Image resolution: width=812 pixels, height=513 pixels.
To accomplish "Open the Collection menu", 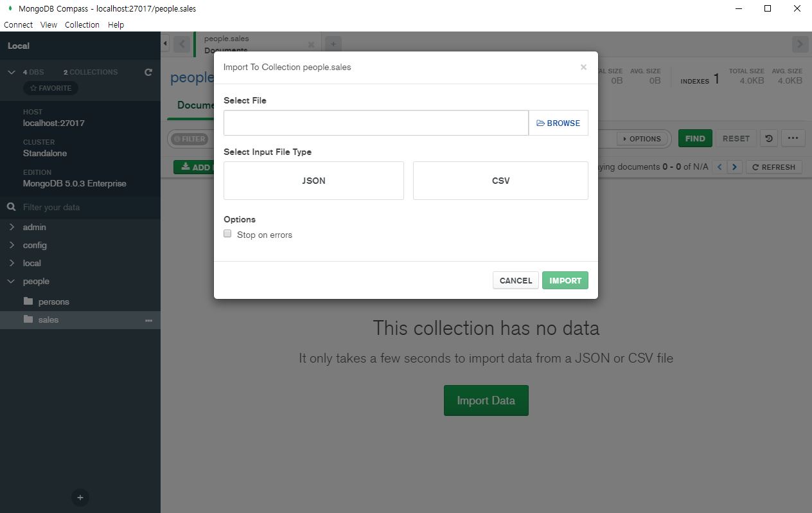I will tap(82, 24).
